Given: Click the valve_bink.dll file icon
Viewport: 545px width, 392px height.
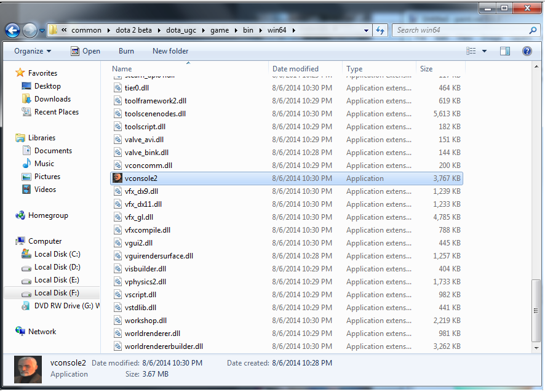Looking at the screenshot, I should [118, 153].
